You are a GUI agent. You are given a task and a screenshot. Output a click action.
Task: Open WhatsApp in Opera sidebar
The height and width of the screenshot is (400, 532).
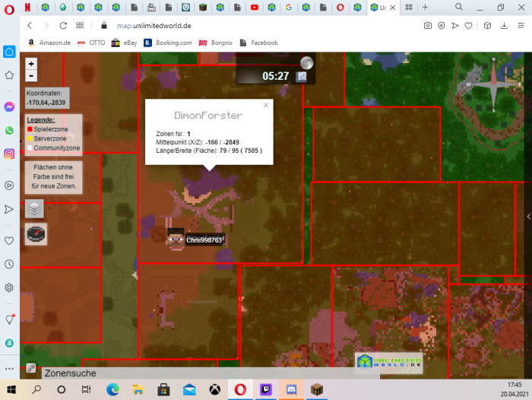point(9,130)
